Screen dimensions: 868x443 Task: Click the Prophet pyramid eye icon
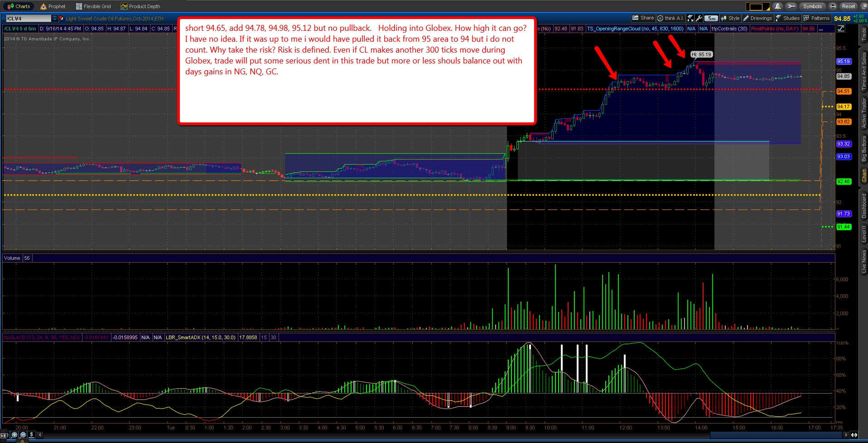pyautogui.click(x=43, y=6)
